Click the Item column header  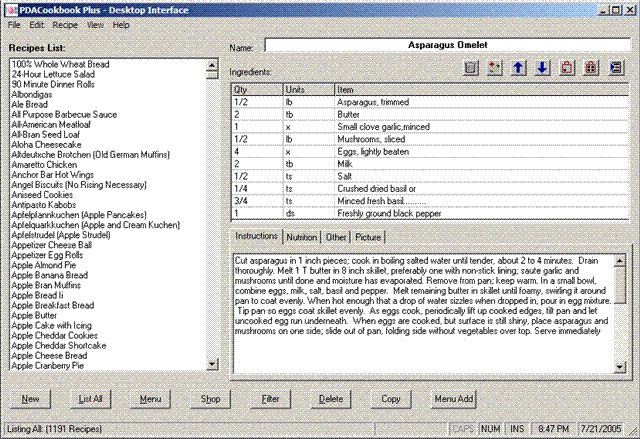click(x=482, y=89)
